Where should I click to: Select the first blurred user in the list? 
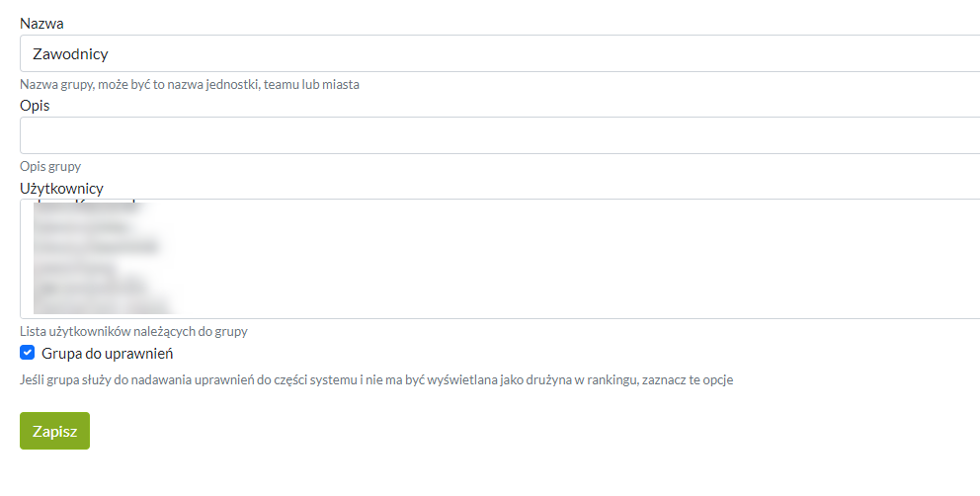click(x=89, y=207)
